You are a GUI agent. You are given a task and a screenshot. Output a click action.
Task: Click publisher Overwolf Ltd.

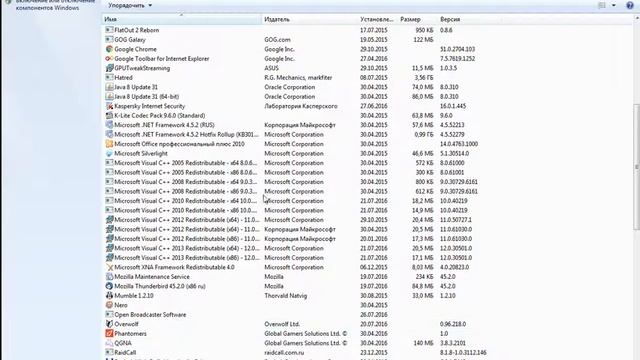[x=282, y=324]
